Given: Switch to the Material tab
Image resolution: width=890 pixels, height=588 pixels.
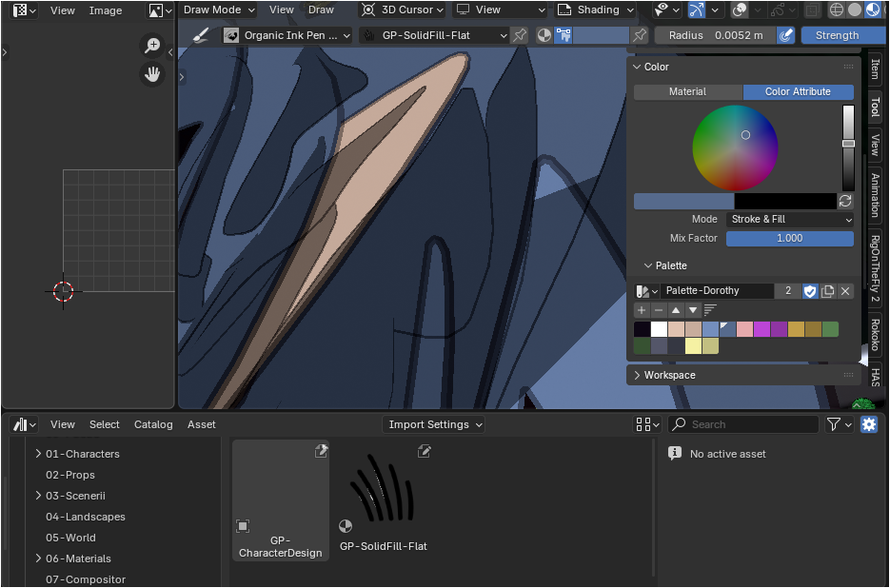Looking at the screenshot, I should point(687,92).
